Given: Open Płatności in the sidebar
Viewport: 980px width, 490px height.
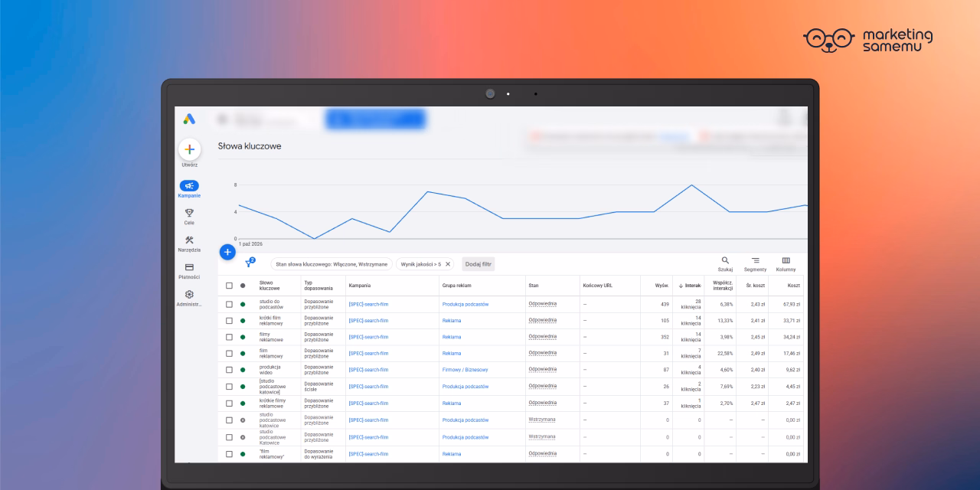Looking at the screenshot, I should (189, 271).
